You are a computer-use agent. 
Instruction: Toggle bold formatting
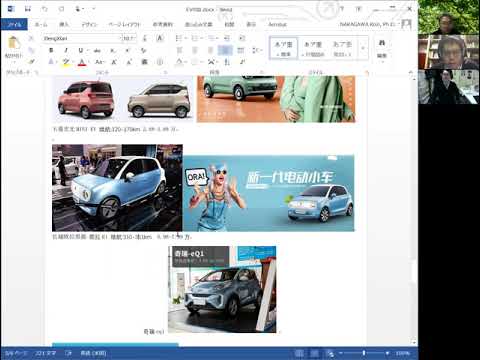[x=51, y=50]
